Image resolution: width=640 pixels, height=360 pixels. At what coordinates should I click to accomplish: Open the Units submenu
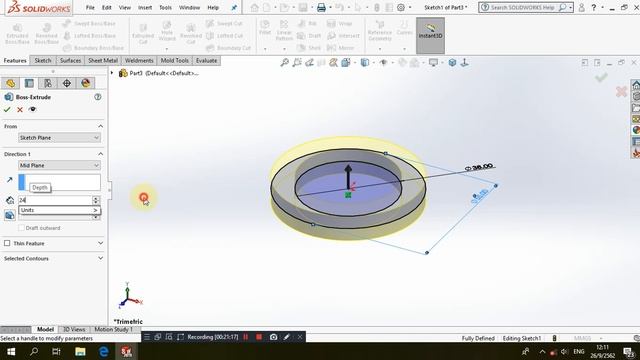[60, 210]
